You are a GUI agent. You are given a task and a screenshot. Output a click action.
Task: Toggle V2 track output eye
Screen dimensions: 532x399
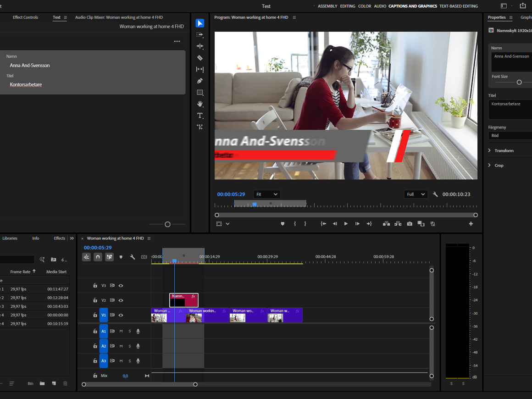click(121, 300)
